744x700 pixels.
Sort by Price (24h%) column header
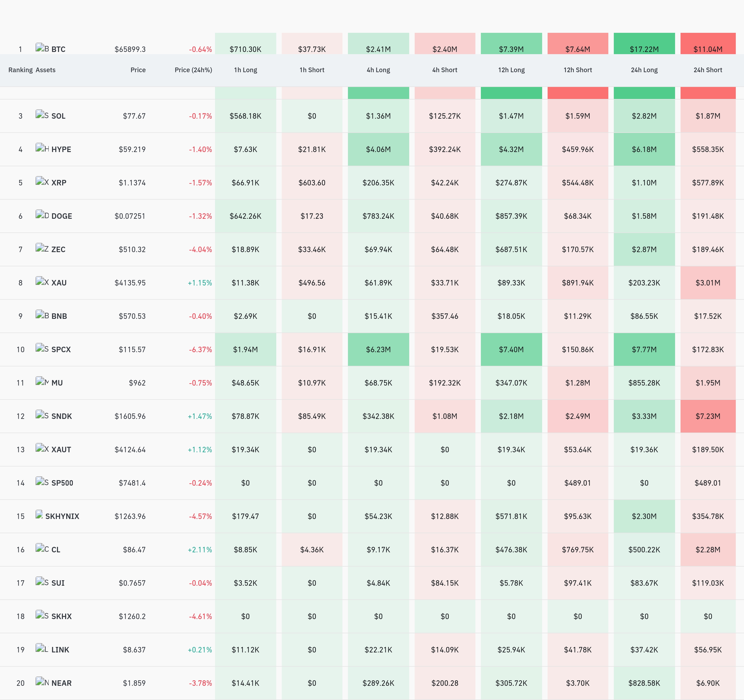[x=193, y=70]
